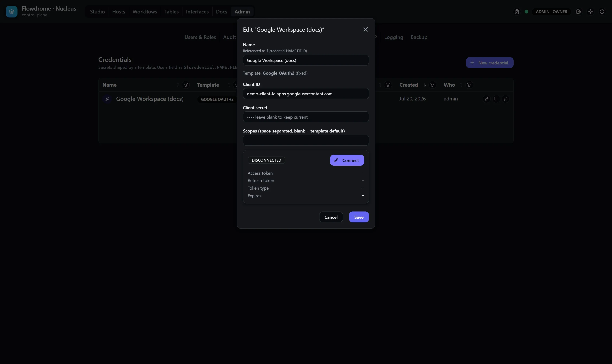
Task: Sort the Created column
Action: [425, 85]
